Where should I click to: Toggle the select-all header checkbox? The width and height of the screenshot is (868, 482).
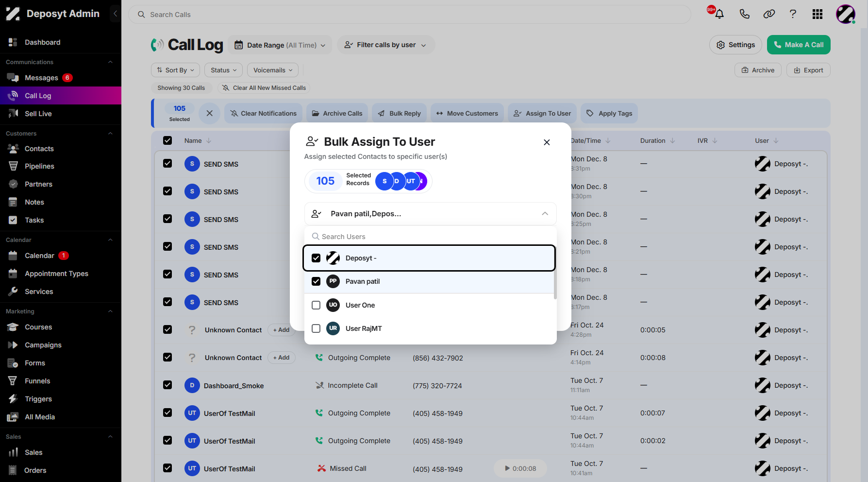coord(167,140)
